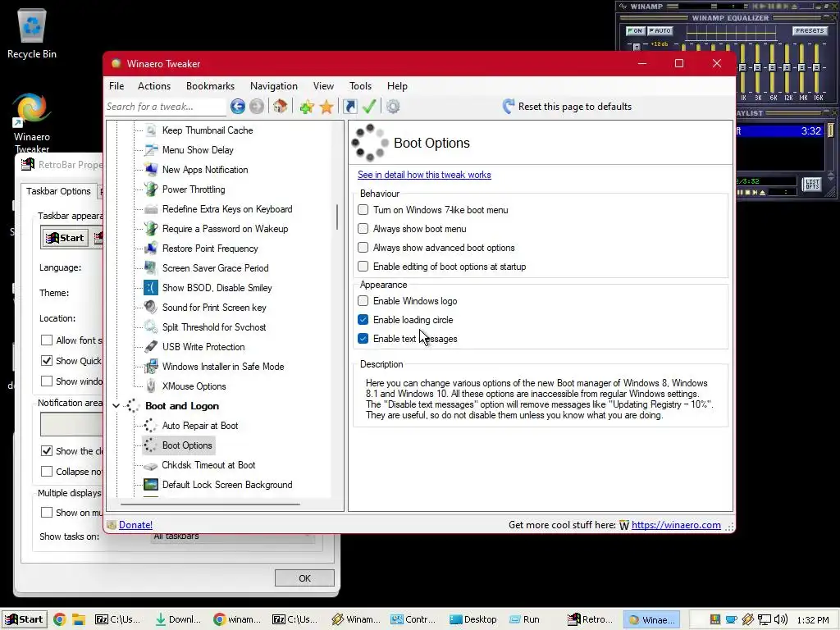Screen dimensions: 840x630
Task: Add bookmark using the green-plus star icon
Action: [x=307, y=107]
